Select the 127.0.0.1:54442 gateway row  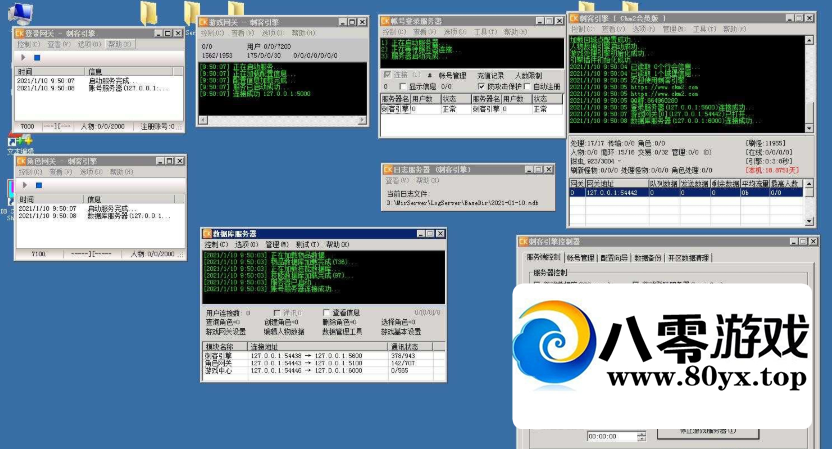[686, 193]
